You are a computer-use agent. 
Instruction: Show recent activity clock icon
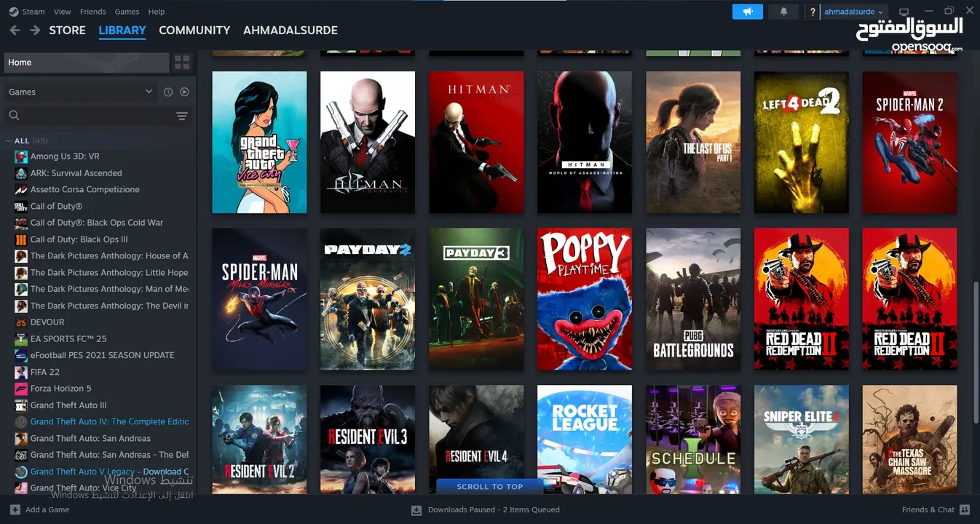tap(168, 92)
